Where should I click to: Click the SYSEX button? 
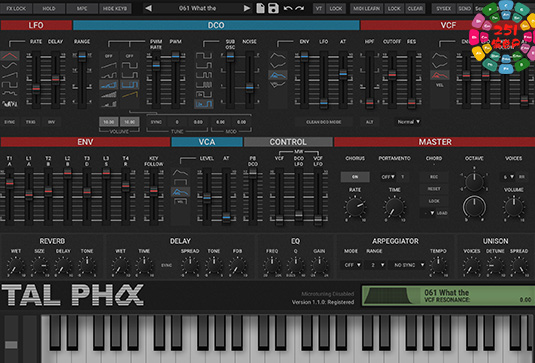(x=443, y=9)
